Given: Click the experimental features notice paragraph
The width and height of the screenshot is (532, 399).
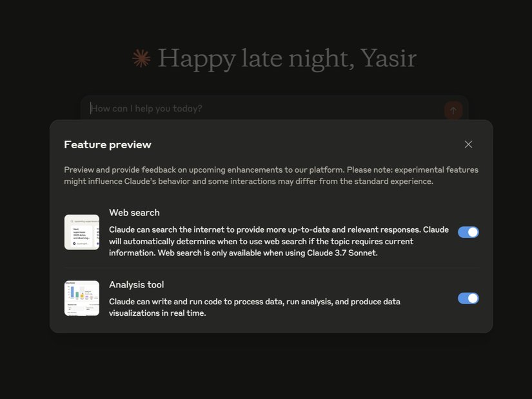Looking at the screenshot, I should (x=271, y=175).
